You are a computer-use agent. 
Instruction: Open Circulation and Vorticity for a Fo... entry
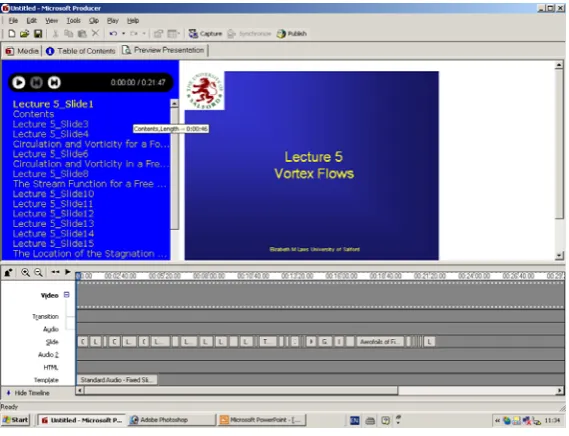pos(91,144)
